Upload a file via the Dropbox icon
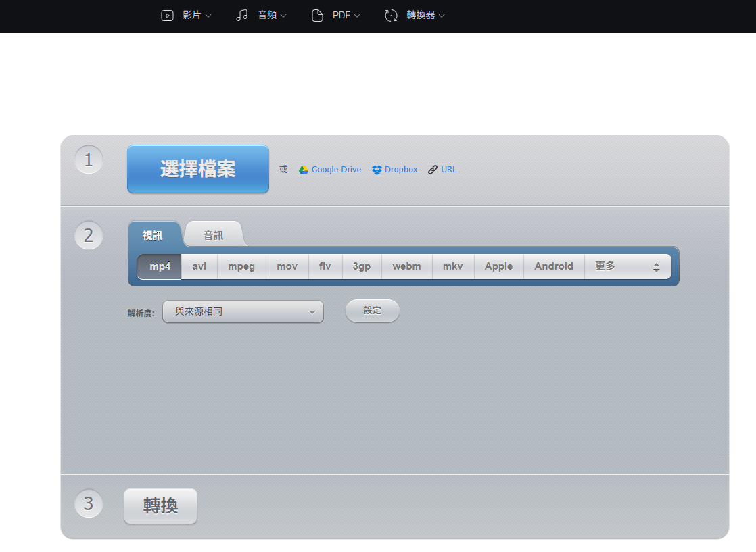 pos(376,169)
